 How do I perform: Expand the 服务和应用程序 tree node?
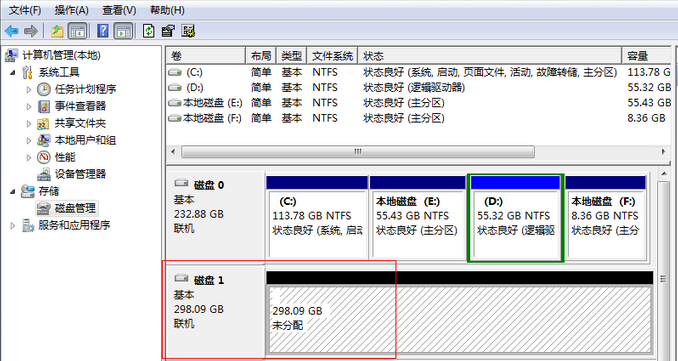point(12,225)
